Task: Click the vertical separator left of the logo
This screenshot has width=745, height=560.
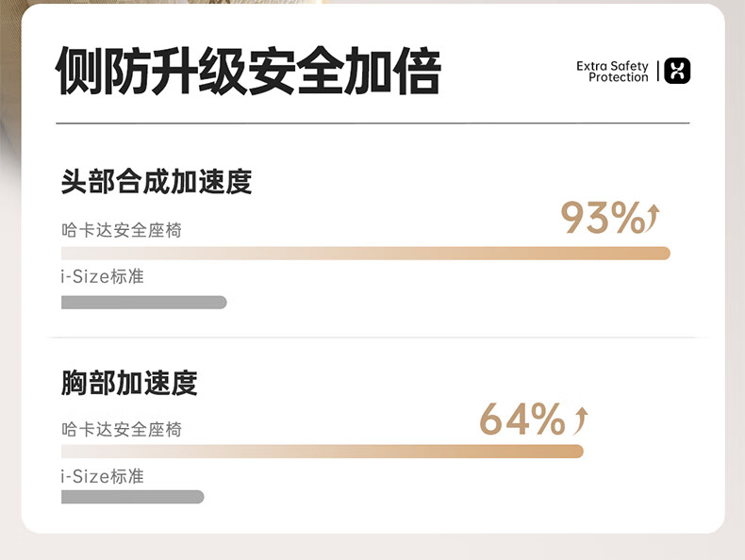Action: click(x=657, y=71)
